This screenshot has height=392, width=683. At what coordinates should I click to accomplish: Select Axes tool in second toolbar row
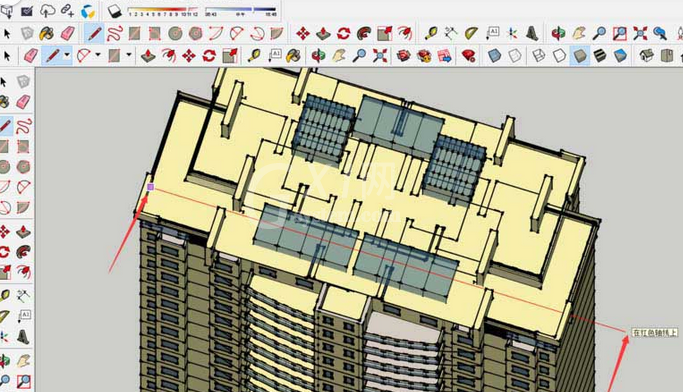(512, 33)
